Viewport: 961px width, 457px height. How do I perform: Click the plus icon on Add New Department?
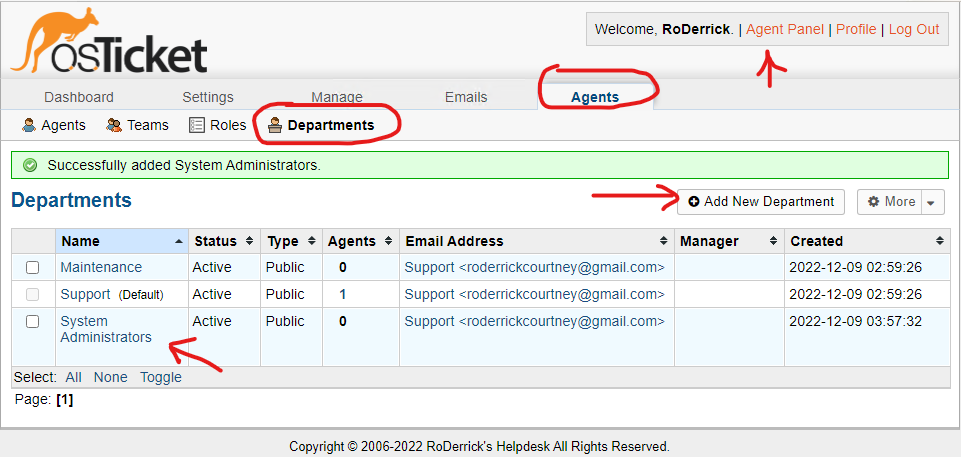(694, 202)
